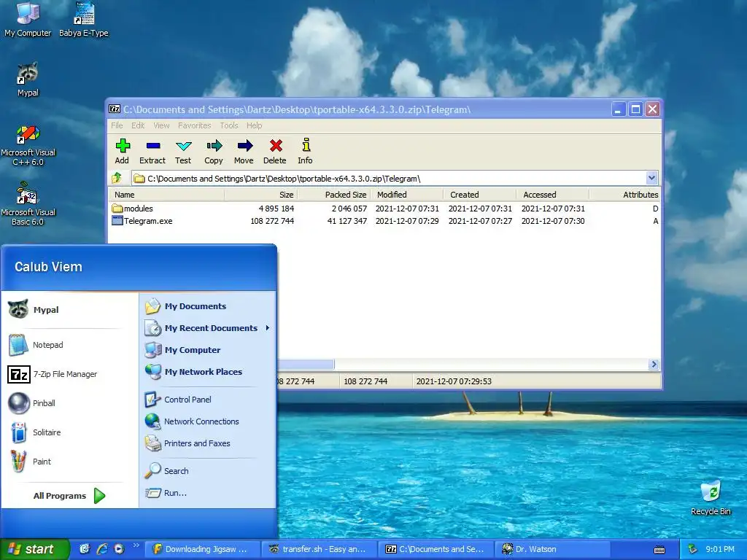Expand the 7-Zip address path dropdown
Screen dimensions: 747x560
click(651, 178)
